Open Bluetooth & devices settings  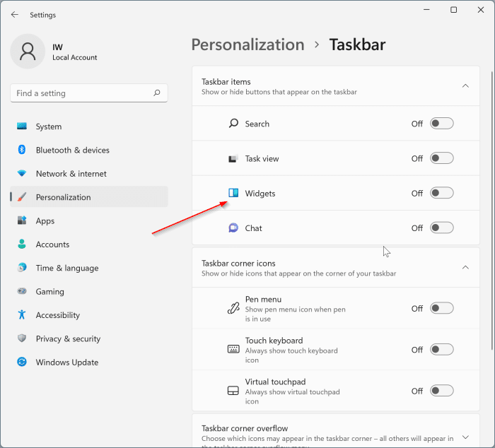tap(89, 150)
